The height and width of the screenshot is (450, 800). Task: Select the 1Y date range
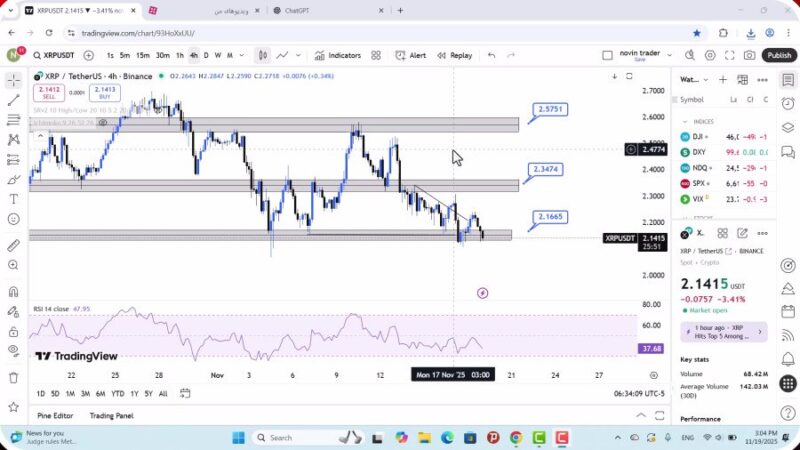(x=134, y=393)
